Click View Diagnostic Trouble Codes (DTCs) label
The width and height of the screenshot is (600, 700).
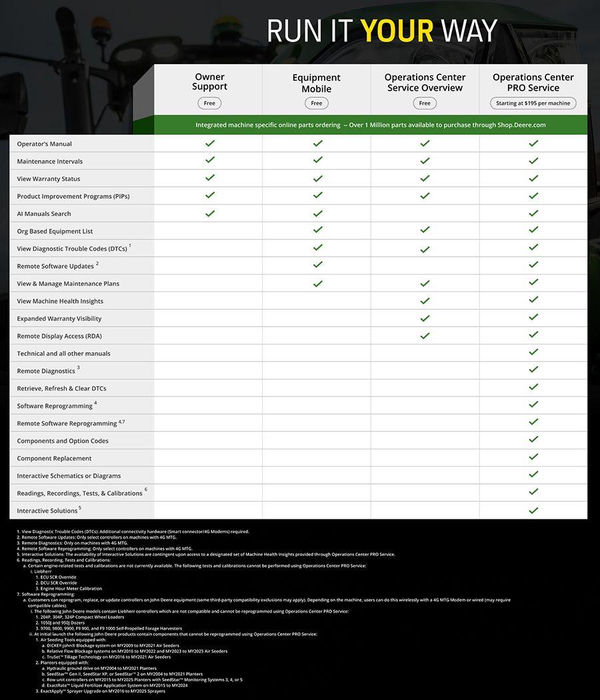[73, 248]
